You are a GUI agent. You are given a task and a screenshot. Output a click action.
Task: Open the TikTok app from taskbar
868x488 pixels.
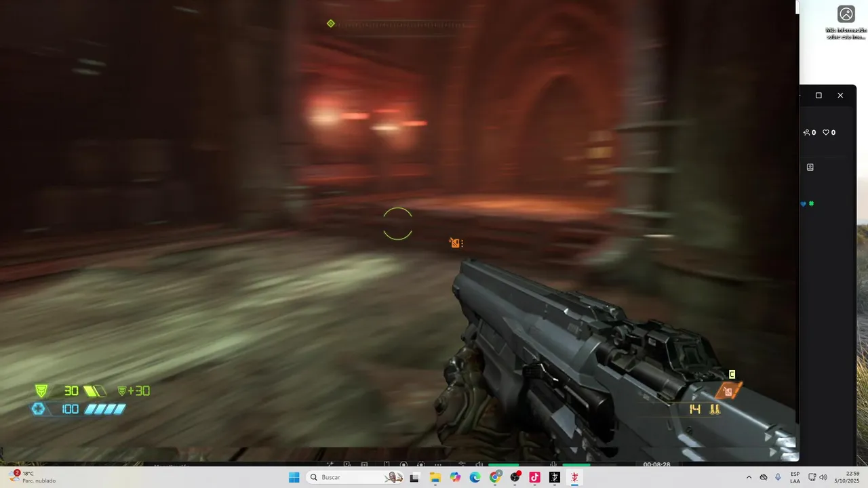535,477
